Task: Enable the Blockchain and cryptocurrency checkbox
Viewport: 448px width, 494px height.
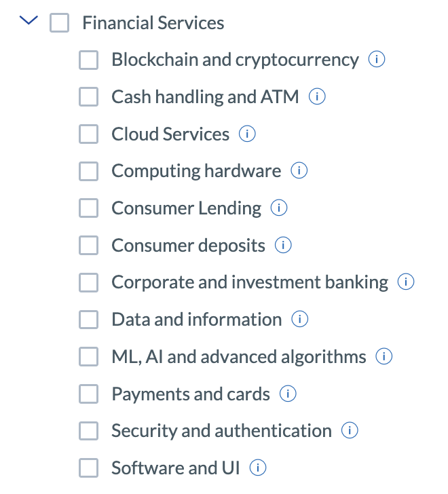Action: point(89,60)
